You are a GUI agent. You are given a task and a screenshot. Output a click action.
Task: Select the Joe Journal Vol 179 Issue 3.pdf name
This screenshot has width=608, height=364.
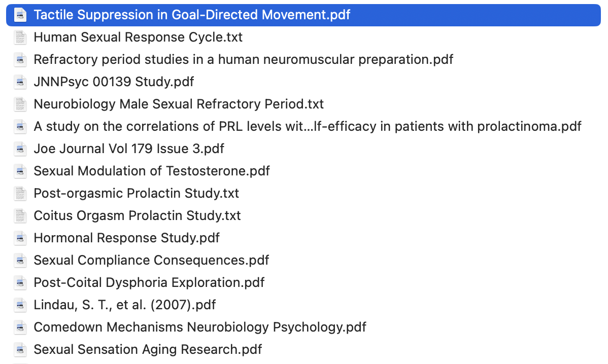(129, 149)
